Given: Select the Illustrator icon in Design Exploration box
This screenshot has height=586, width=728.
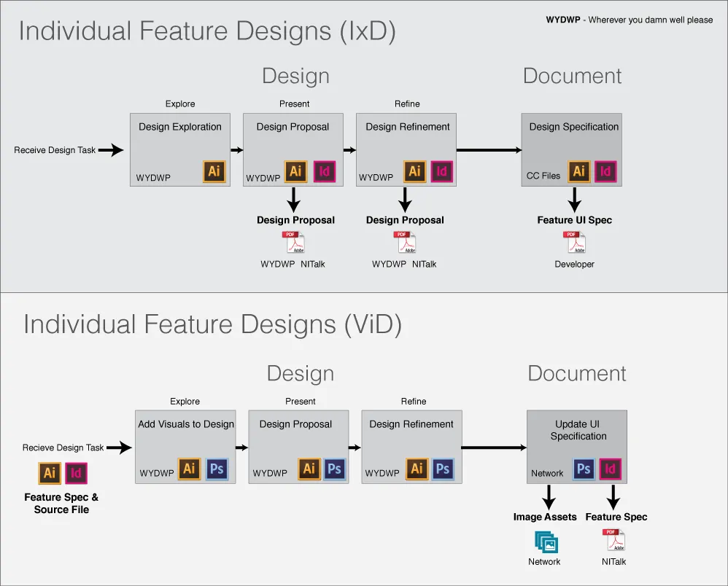Looking at the screenshot, I should pos(214,172).
